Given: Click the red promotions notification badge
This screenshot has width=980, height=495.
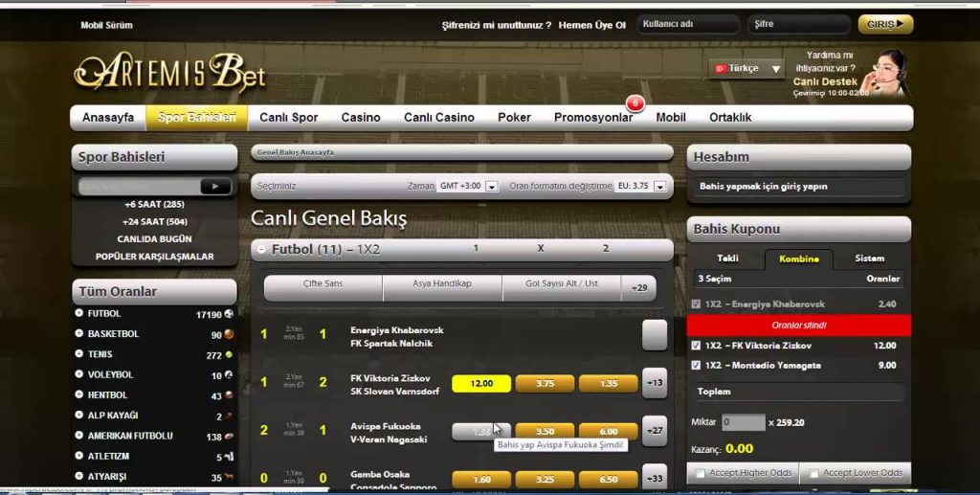Looking at the screenshot, I should tap(635, 102).
